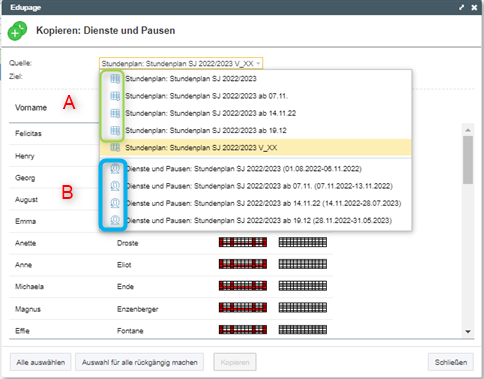
Task: Click surname 'Enzenberger'
Action: click(137, 309)
